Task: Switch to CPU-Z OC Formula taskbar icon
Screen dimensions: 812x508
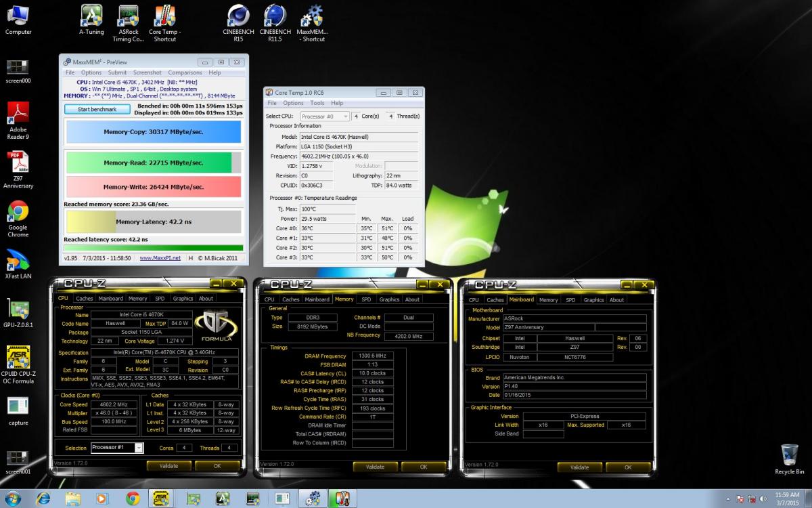Action: 162,499
